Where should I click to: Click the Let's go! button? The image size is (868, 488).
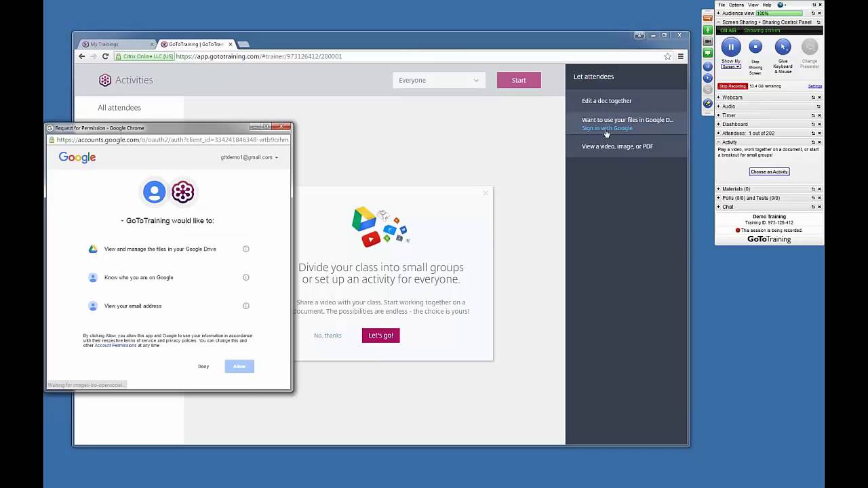pos(381,335)
